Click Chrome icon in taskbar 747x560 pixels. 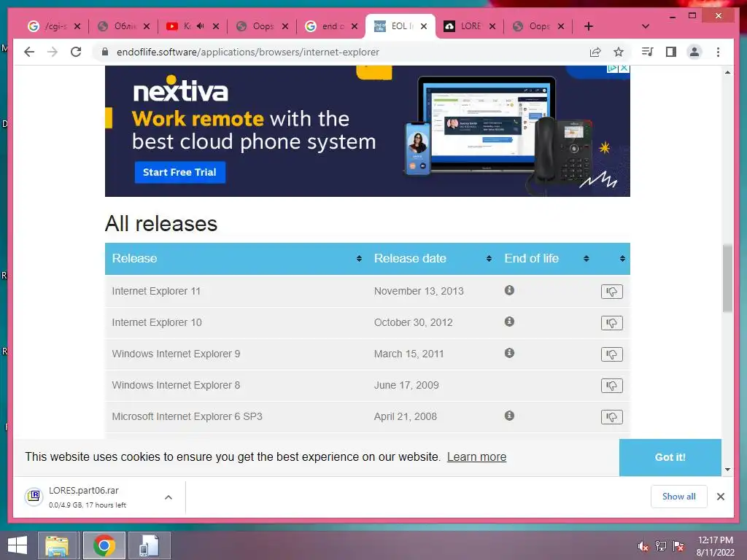pyautogui.click(x=104, y=545)
